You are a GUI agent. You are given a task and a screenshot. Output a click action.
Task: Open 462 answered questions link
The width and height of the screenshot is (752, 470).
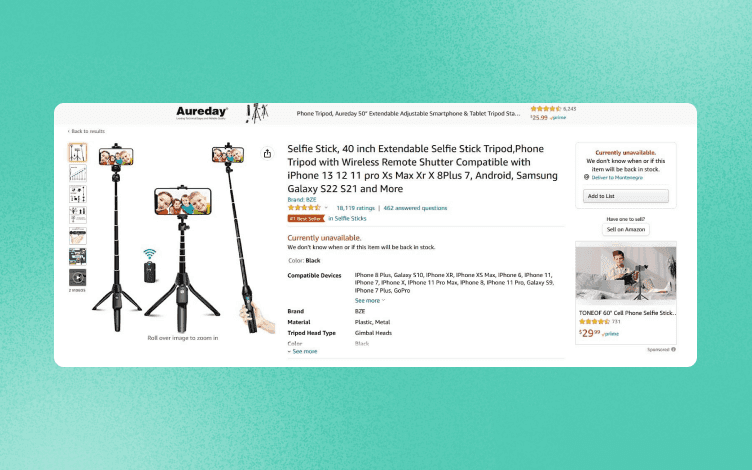tap(415, 208)
